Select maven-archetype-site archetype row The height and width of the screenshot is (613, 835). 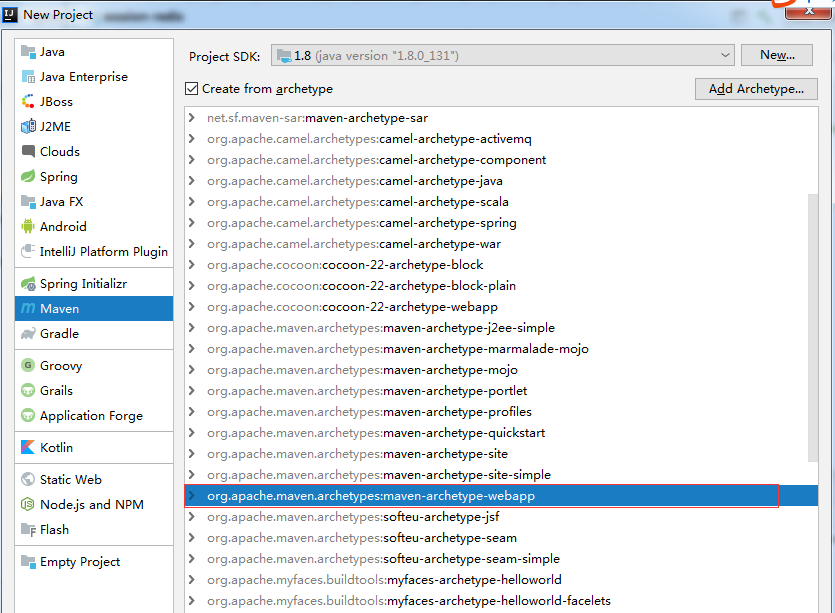501,454
